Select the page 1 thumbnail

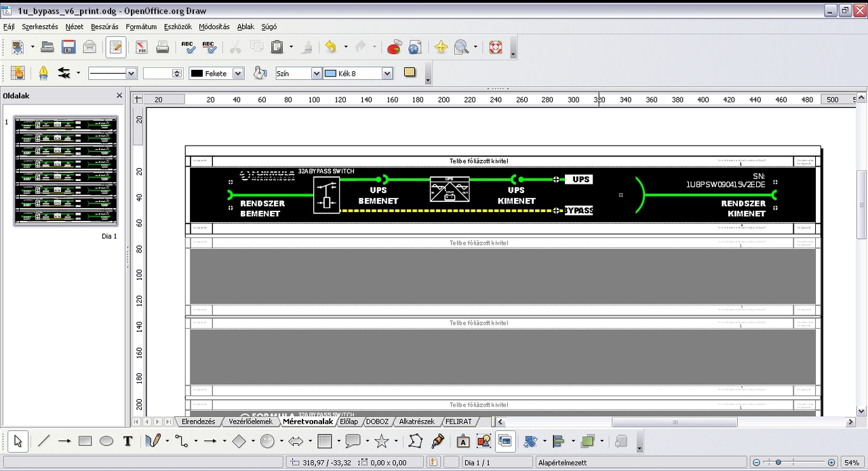[66, 171]
